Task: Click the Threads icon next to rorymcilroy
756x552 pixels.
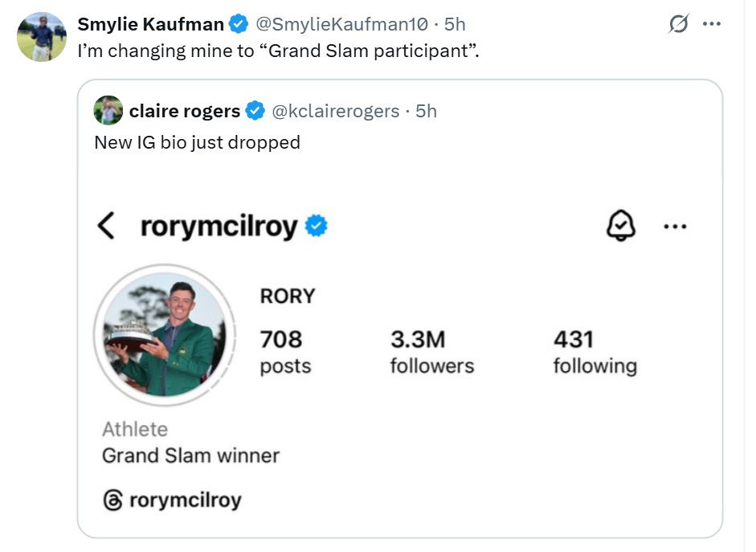Action: click(x=112, y=500)
